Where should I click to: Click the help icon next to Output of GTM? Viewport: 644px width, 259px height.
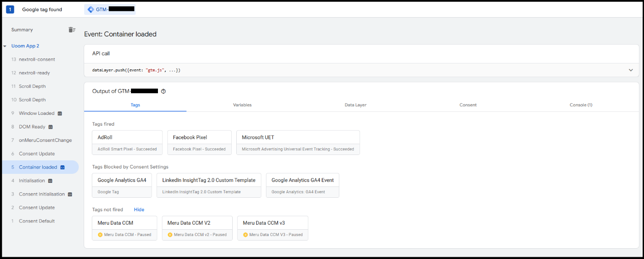pyautogui.click(x=163, y=91)
